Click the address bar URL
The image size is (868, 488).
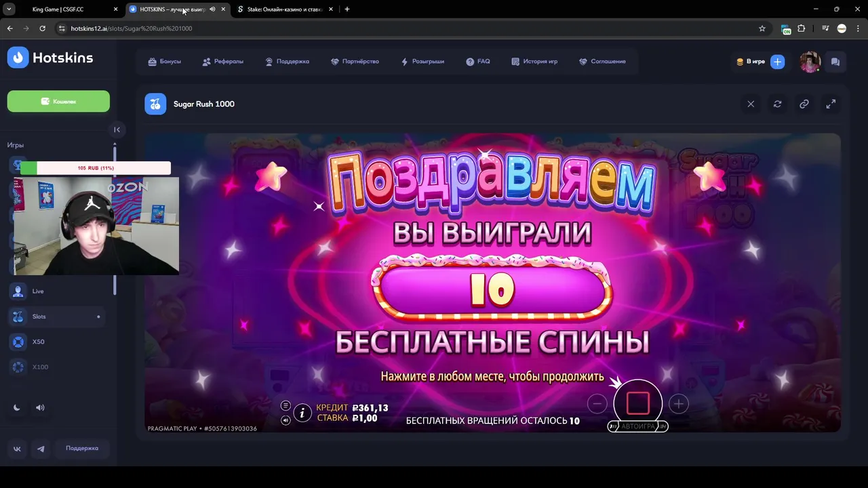[x=132, y=28]
